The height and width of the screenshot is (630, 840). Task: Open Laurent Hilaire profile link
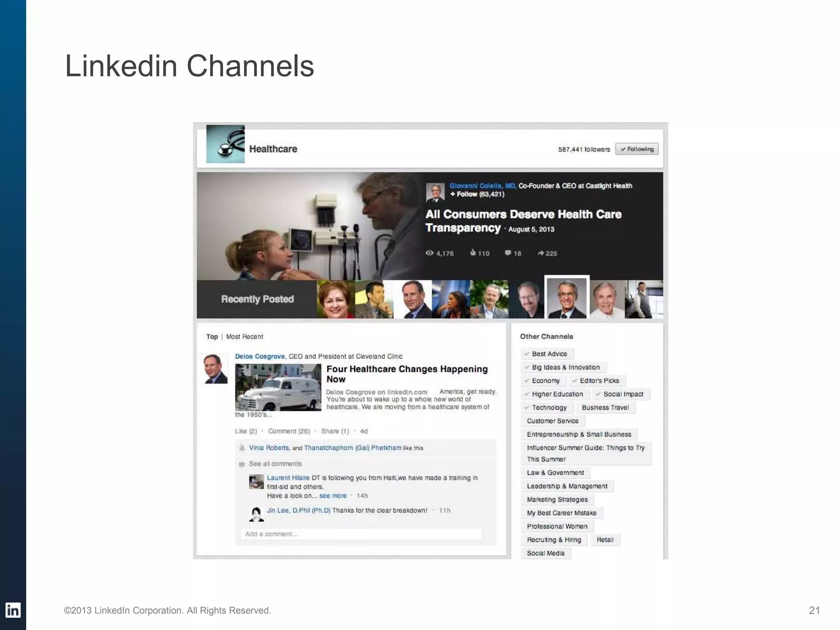[288, 478]
